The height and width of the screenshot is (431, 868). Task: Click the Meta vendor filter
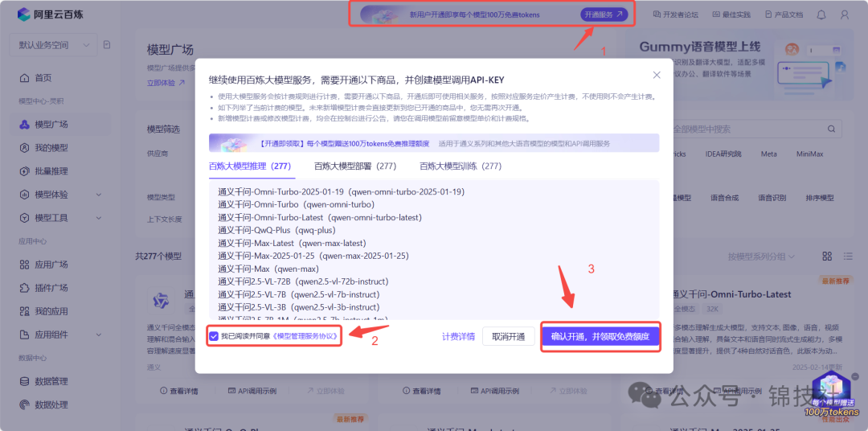(x=768, y=154)
